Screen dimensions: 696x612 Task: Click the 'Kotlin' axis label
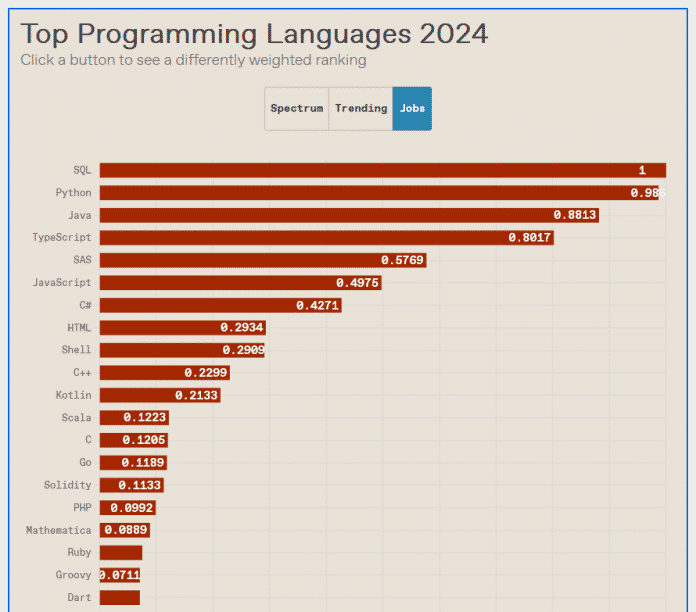[x=73, y=395]
